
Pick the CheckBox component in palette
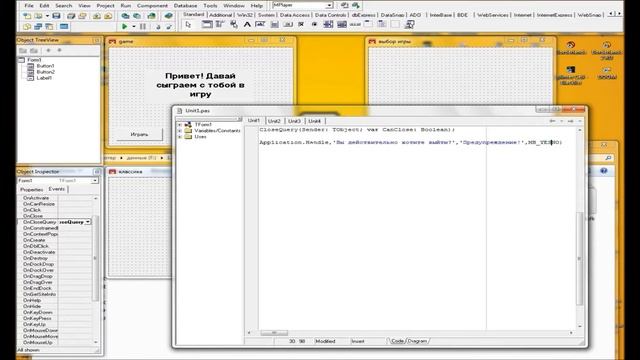coord(301,24)
